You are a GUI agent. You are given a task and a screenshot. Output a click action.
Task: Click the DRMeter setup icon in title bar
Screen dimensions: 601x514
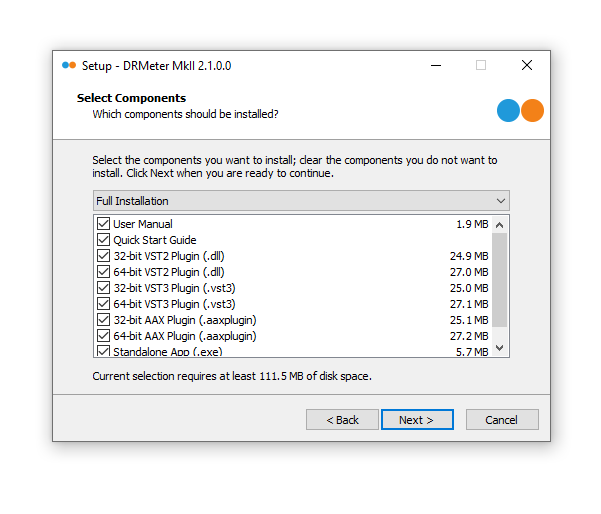(68, 65)
